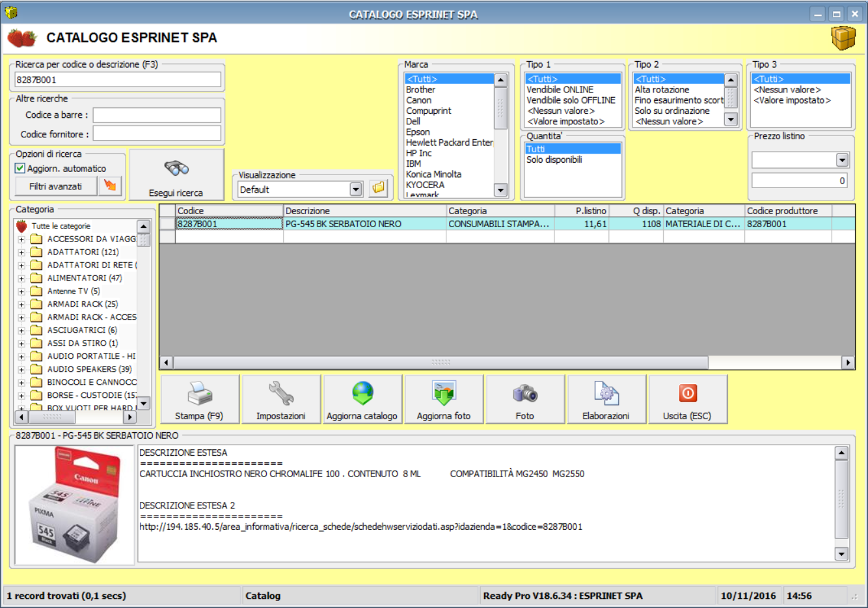Viewport: 868px width, 608px height.
Task: Click the results grid horizontal scrollbar thumb
Action: (x=441, y=363)
